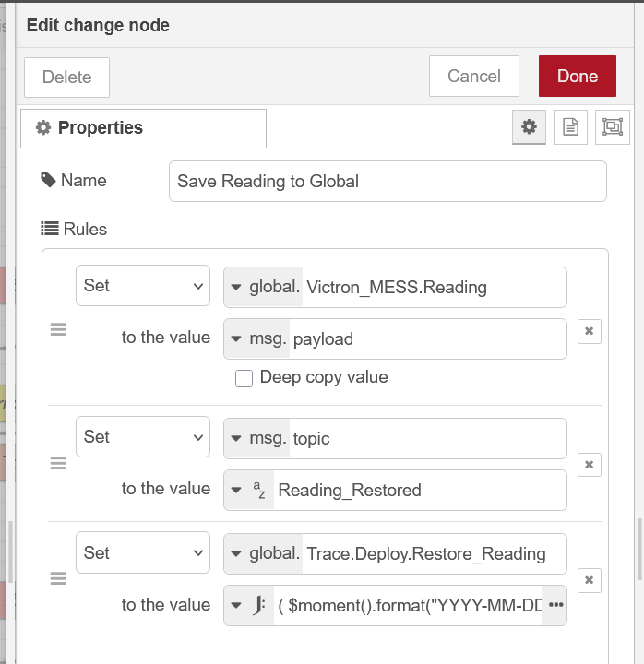Open node appearance icon tab
This screenshot has width=644, height=664.
pos(613,127)
